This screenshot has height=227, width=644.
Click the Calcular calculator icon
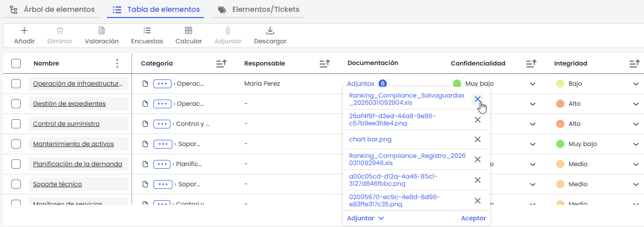tap(189, 31)
